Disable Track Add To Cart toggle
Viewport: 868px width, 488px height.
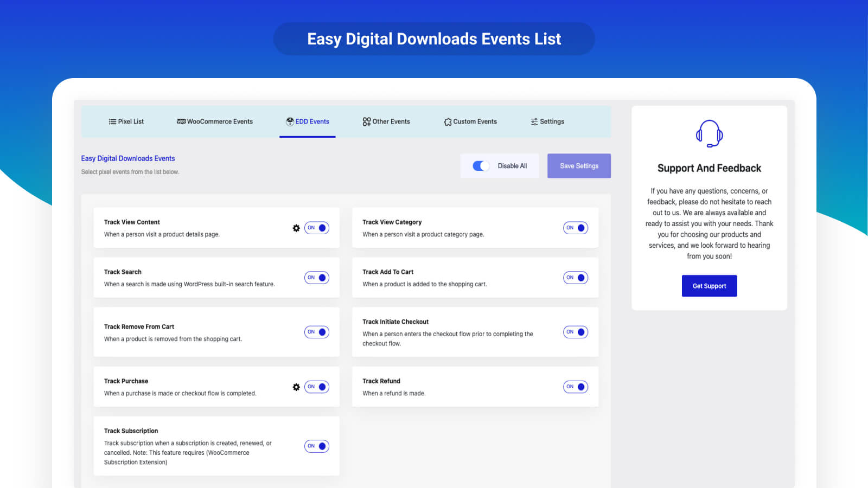click(x=575, y=278)
